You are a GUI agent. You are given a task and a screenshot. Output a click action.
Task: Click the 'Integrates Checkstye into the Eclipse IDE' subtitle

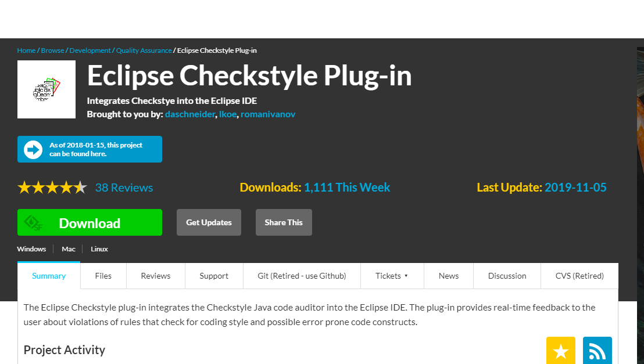pos(172,101)
